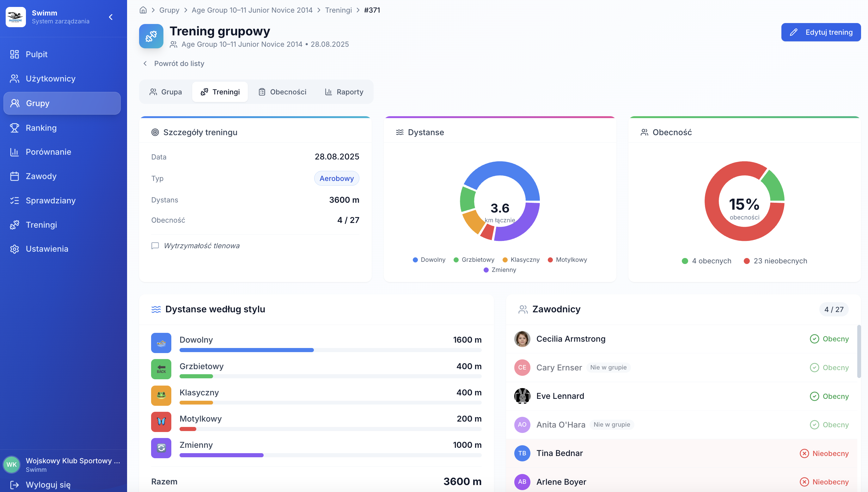The image size is (868, 492).
Task: Switch to the Raporty tab
Action: 344,92
